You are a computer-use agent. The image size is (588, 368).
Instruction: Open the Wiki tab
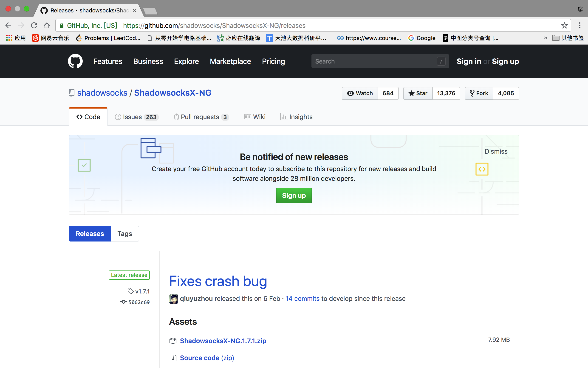255,117
